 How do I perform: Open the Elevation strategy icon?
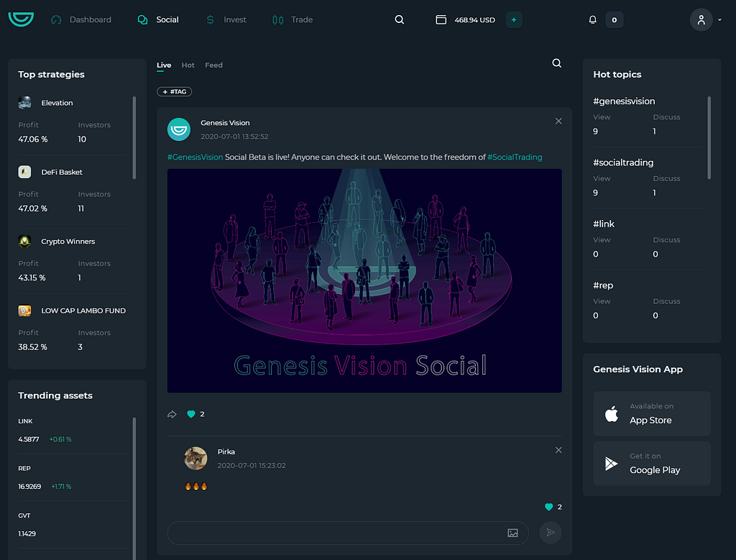[x=24, y=103]
